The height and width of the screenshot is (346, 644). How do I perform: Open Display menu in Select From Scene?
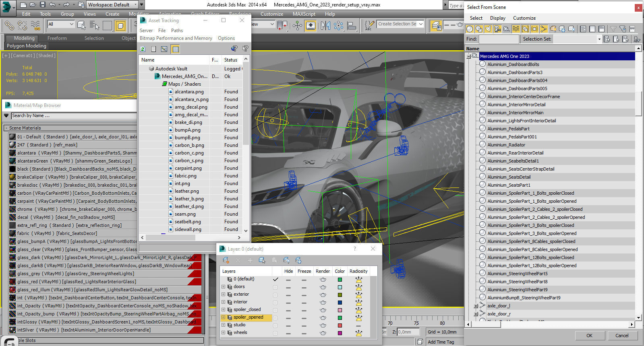498,18
